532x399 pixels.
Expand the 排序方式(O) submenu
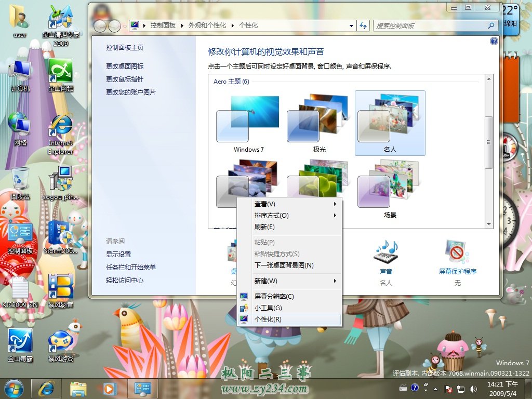coord(289,216)
